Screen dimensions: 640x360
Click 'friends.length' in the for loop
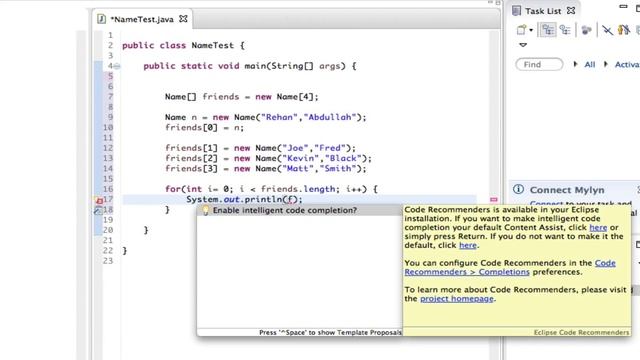tap(298, 189)
